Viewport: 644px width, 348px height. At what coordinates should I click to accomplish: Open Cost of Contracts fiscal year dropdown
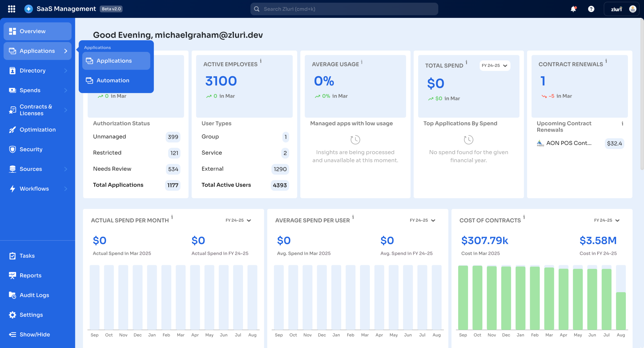(607, 220)
